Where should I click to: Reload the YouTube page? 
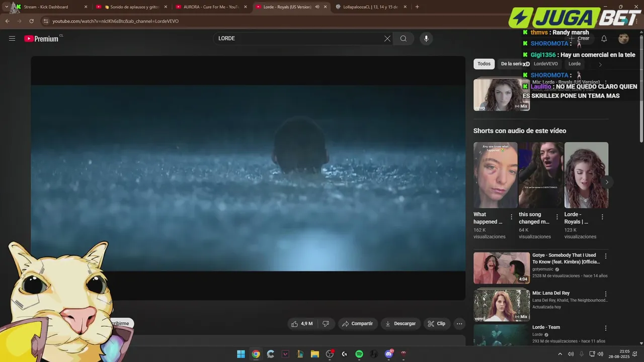click(31, 21)
